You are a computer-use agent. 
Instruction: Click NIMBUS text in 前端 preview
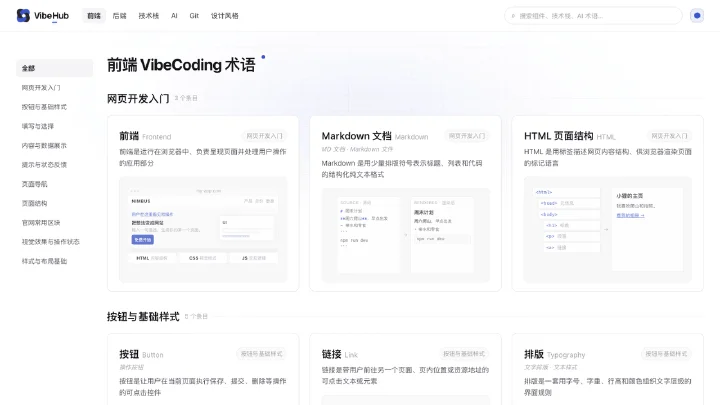tap(141, 201)
